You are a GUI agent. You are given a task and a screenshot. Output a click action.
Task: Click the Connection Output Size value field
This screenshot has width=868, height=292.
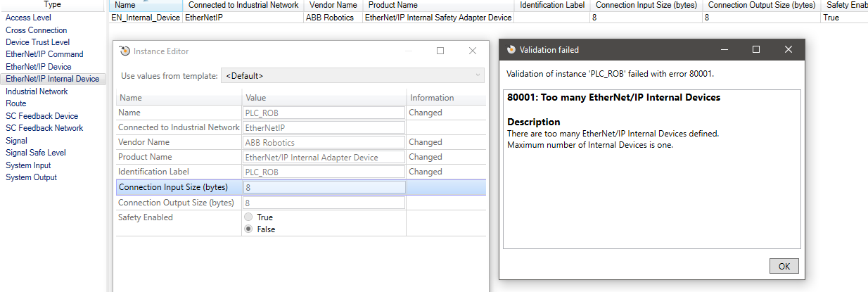[x=324, y=203]
